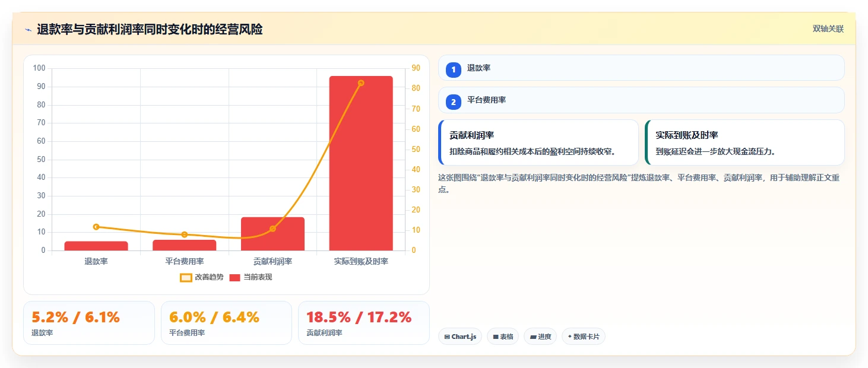Screen dimensions: 868x368
Task: Click the icon on the 表格 chip
Action: click(496, 337)
